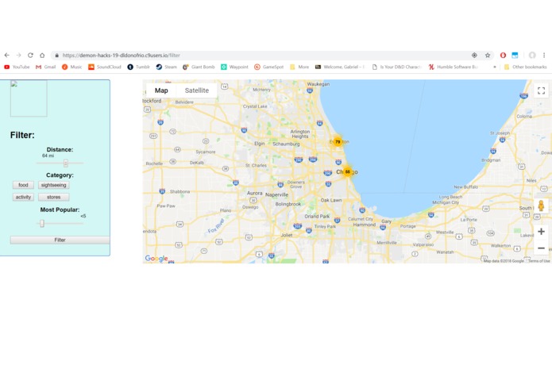Apply filters with the Filter button
Screen dimensions: 552x392
(x=60, y=240)
